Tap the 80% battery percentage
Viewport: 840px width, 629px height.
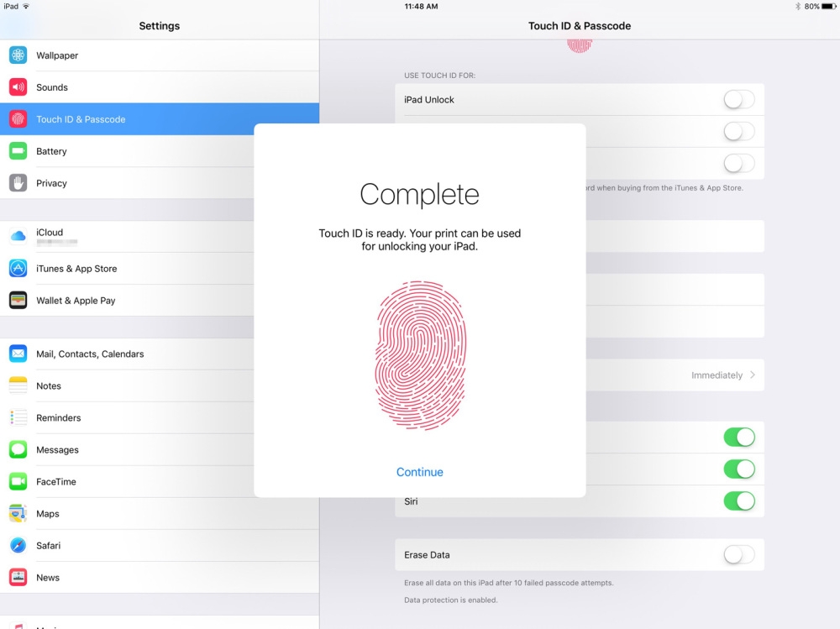[x=811, y=7]
